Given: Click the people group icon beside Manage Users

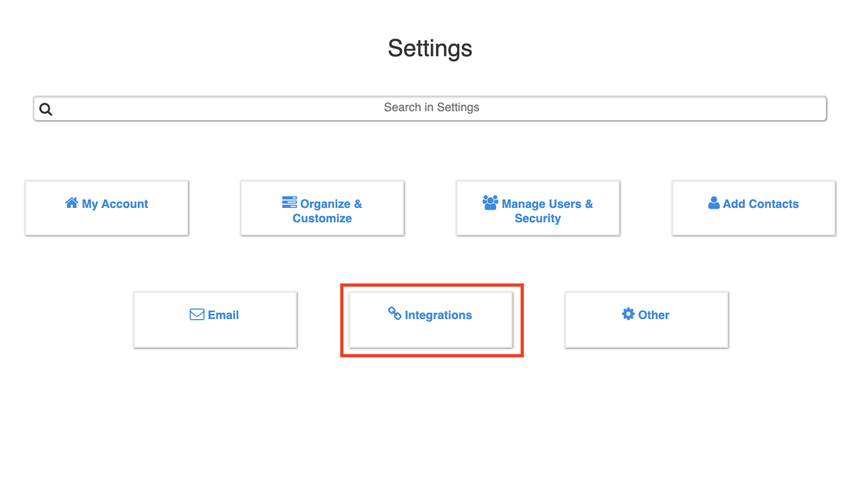Looking at the screenshot, I should [490, 203].
